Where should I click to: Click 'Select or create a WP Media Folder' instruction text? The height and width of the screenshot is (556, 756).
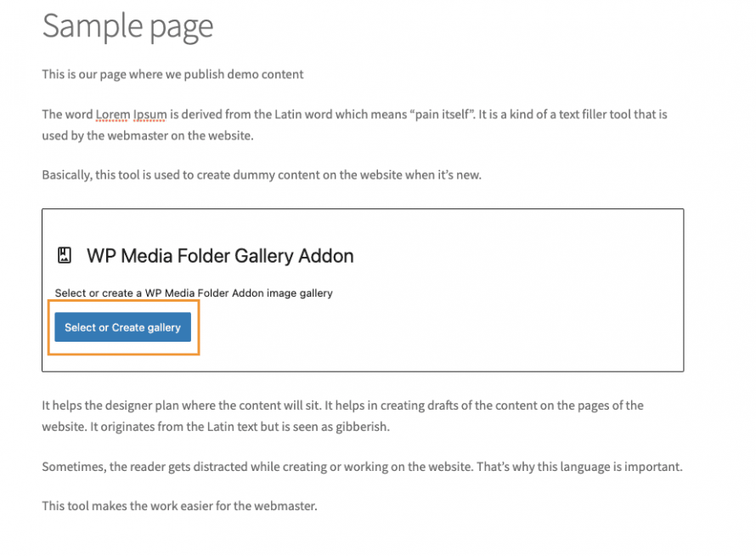coord(194,292)
